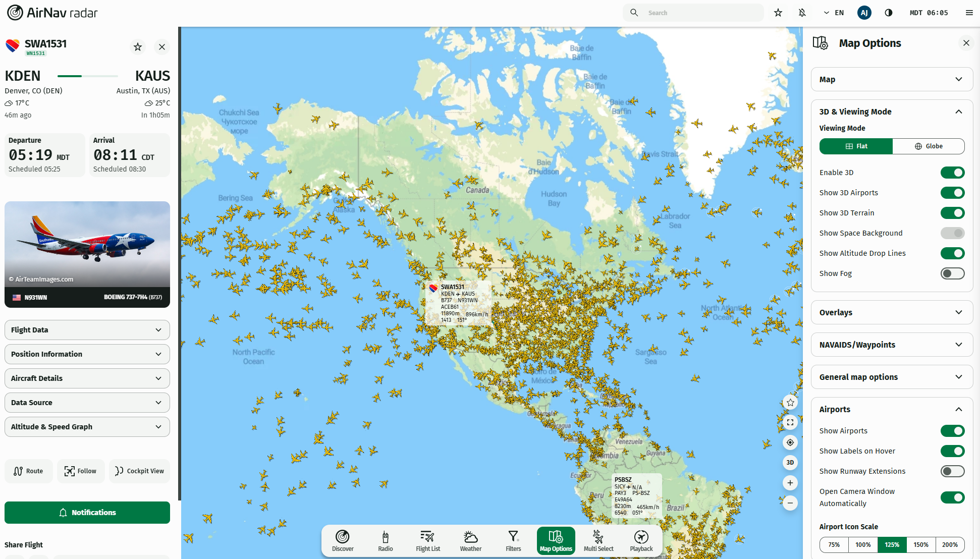Viewport: 980px width, 559px height.
Task: Expand the NAVAIDS/Waypoints section
Action: coord(892,345)
